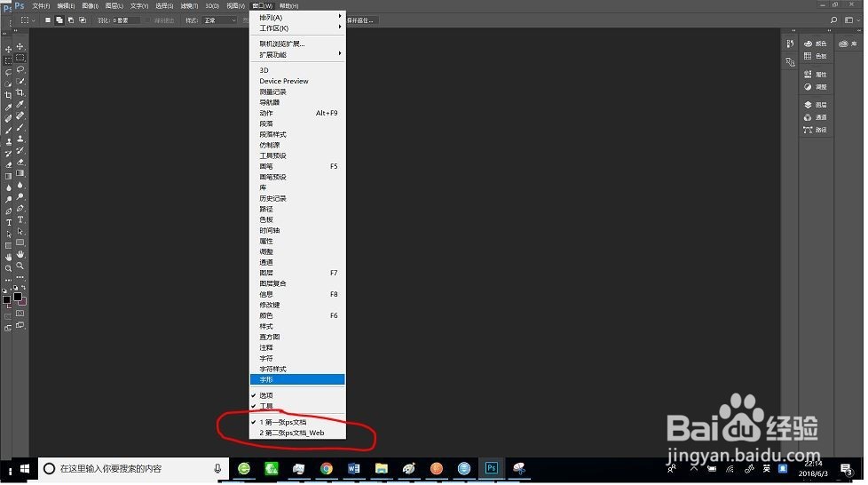This screenshot has height=485, width=868.
Task: Open the 编辑(E) menu
Action: 66,5
